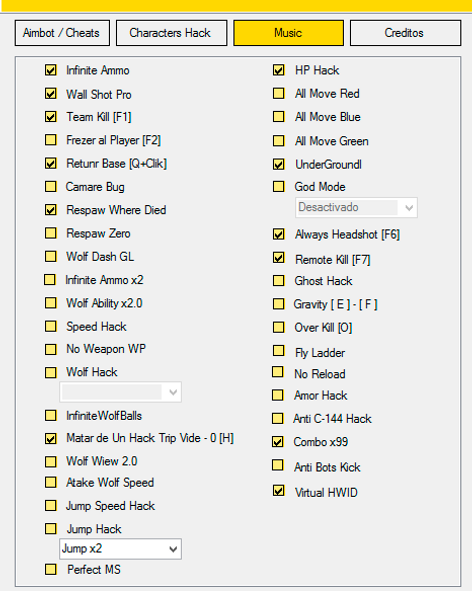The height and width of the screenshot is (591, 472).
Task: Tick the Fly Ladder checkbox
Action: (x=279, y=351)
